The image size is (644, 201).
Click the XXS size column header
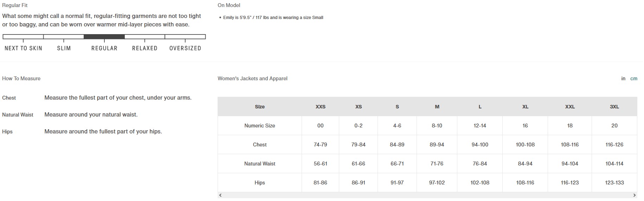pos(320,107)
